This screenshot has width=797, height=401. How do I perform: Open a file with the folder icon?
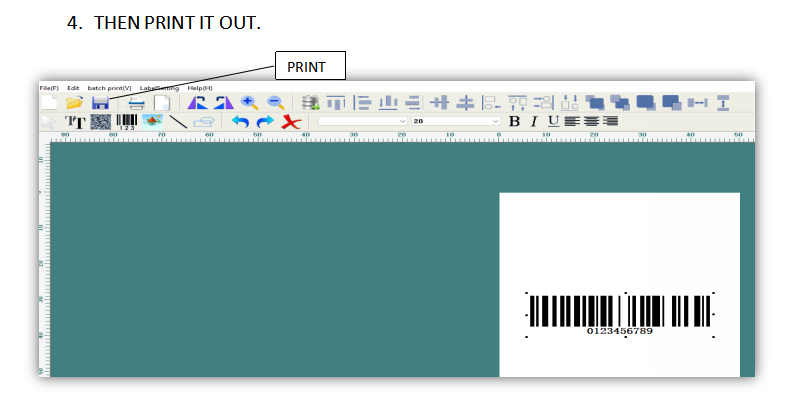74,103
